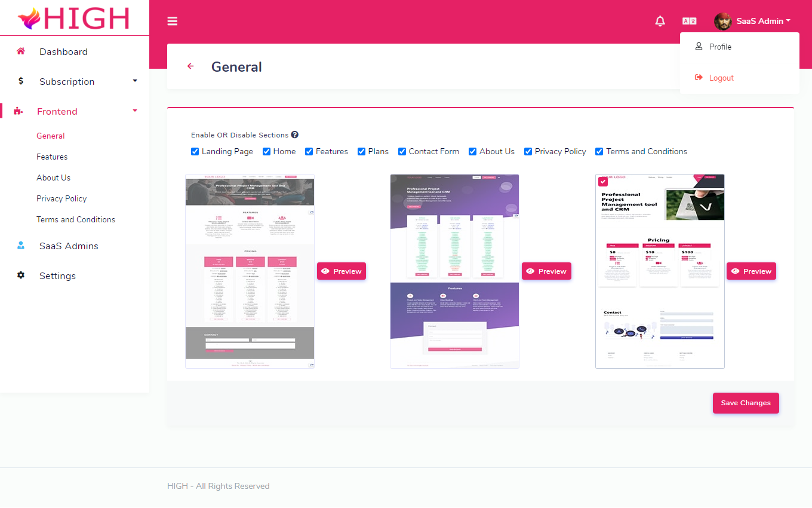Screen dimensions: 812x508
Task: Collapse the Frontend menu
Action: click(57, 111)
